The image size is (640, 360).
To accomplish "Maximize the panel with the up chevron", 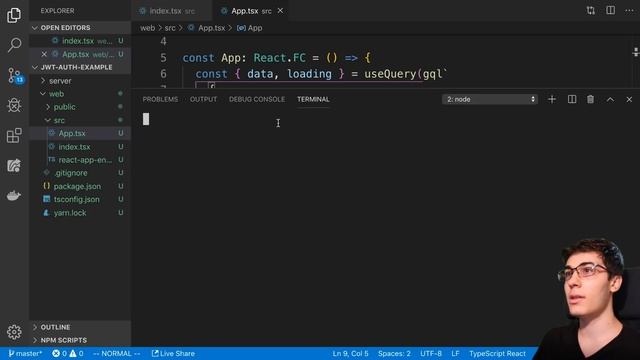I will [610, 99].
